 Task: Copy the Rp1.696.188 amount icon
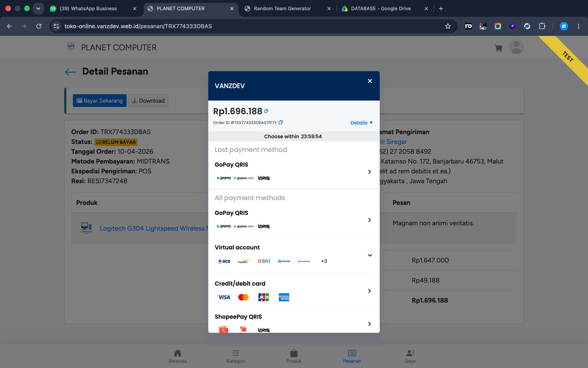(x=266, y=111)
